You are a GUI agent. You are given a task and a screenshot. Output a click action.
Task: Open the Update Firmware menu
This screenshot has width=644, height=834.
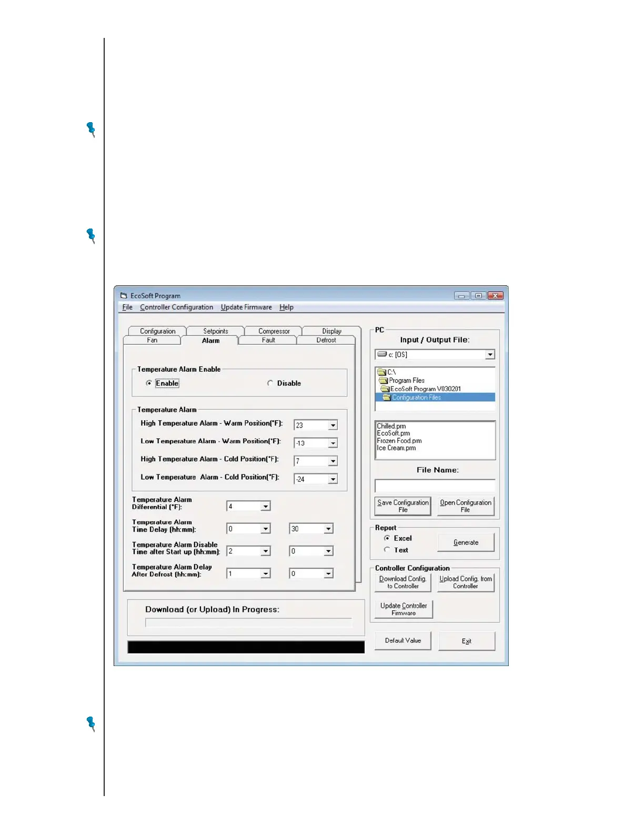(246, 307)
